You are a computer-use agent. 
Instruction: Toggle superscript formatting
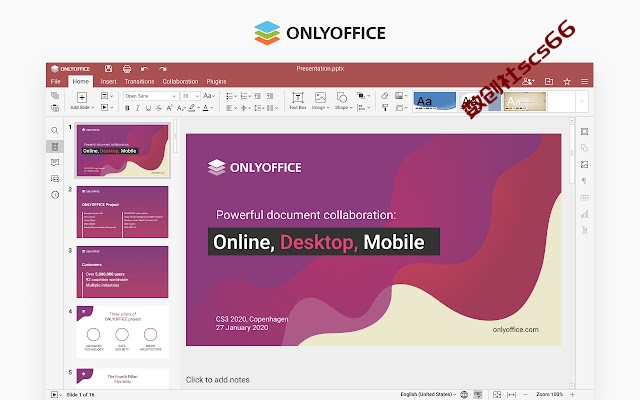[x=169, y=108]
